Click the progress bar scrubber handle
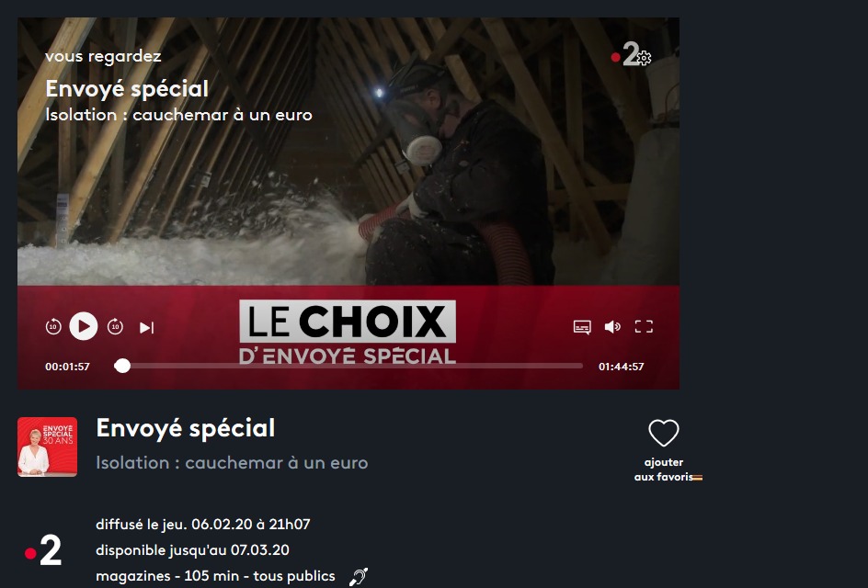 tap(122, 366)
